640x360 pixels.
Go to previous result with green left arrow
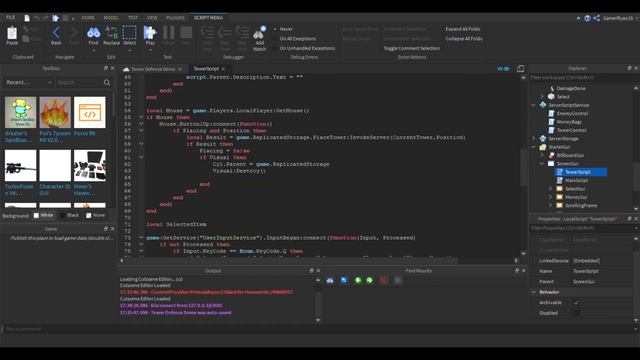click(x=358, y=280)
